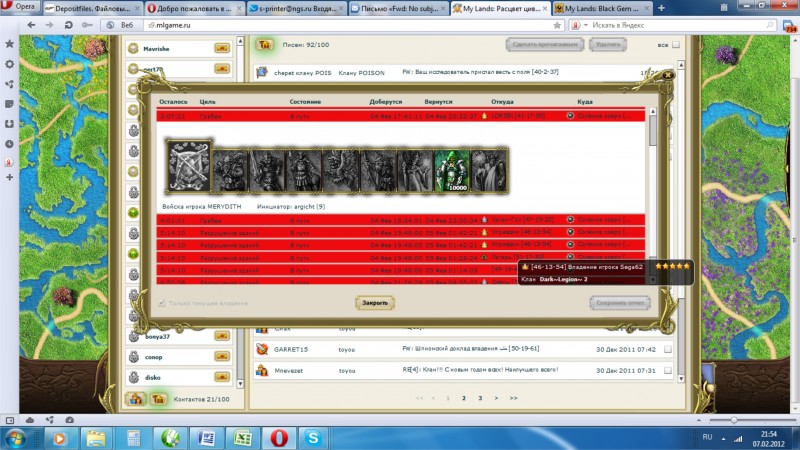Click the disko contact status icon
This screenshot has height=450, width=800.
click(x=134, y=377)
